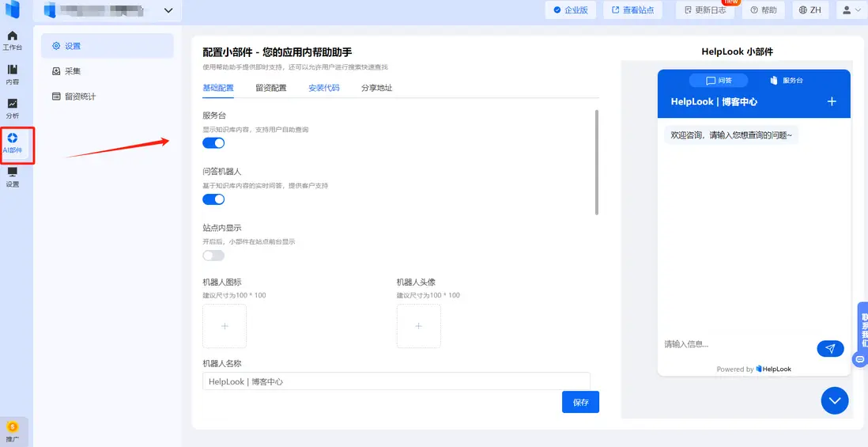
Task: Open the 分析 analytics sidebar item
Action: [12, 109]
